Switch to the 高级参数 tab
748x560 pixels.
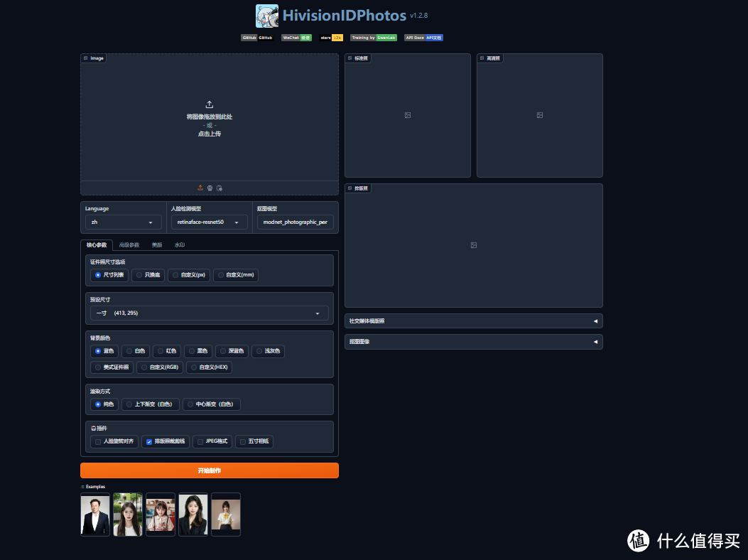click(x=129, y=244)
